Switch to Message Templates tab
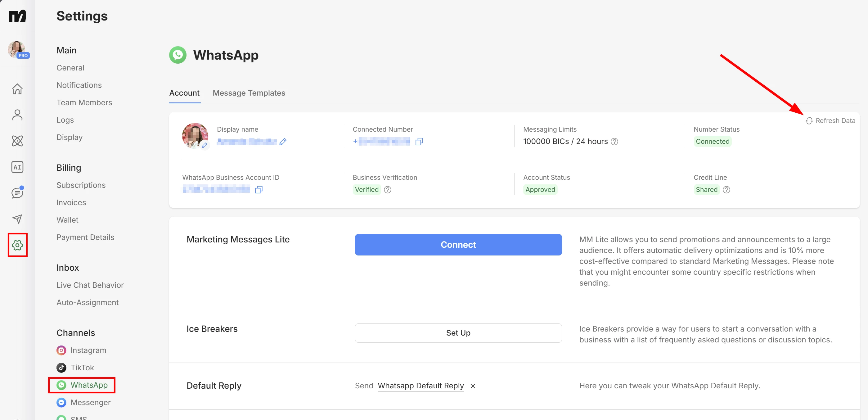The image size is (868, 420). pos(249,93)
